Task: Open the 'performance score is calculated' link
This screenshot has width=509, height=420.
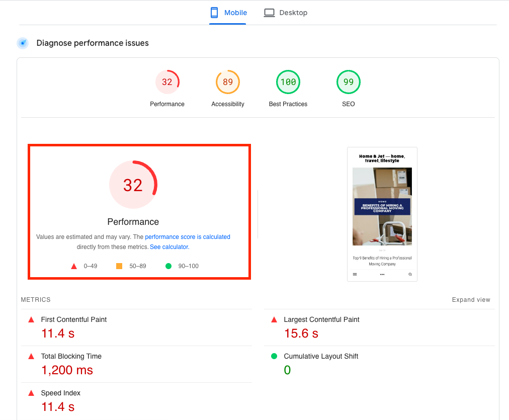Action: pos(187,236)
